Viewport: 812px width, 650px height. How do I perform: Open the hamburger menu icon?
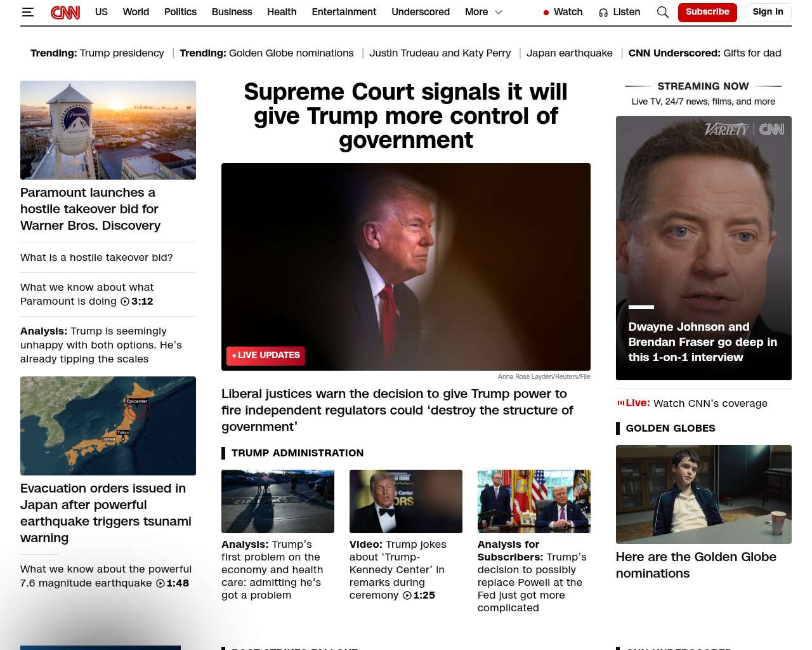[27, 12]
